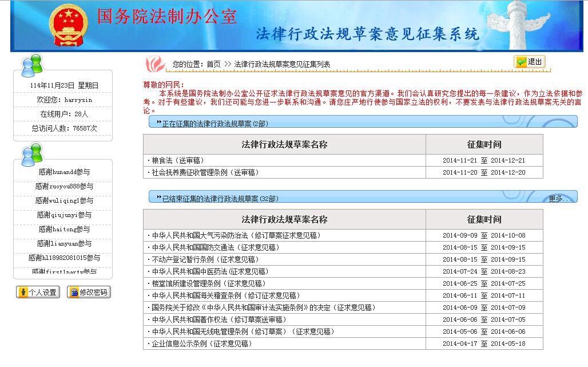Click 感谢hunandd参与 entry
The height and width of the screenshot is (367, 588).
[64, 172]
